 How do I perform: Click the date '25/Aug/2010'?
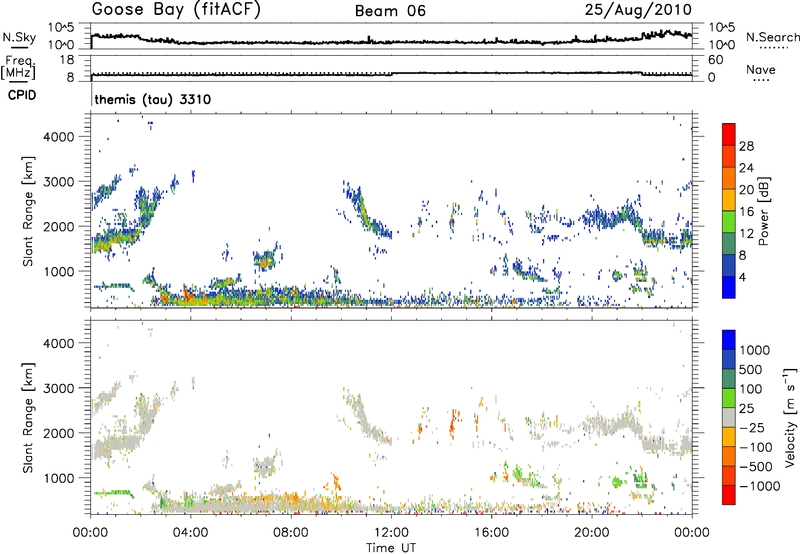click(x=638, y=10)
